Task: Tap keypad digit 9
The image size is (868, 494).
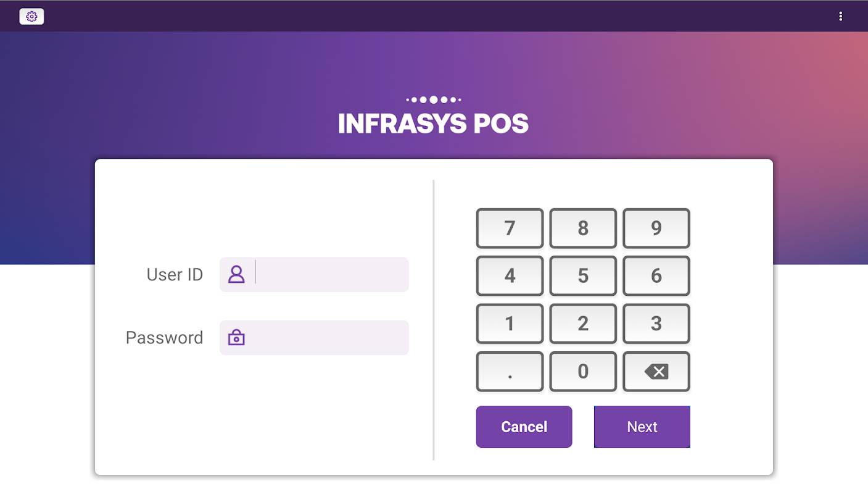Action: [656, 228]
